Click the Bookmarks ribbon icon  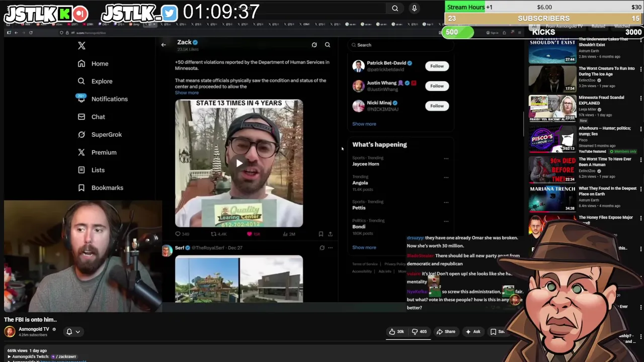pyautogui.click(x=82, y=188)
